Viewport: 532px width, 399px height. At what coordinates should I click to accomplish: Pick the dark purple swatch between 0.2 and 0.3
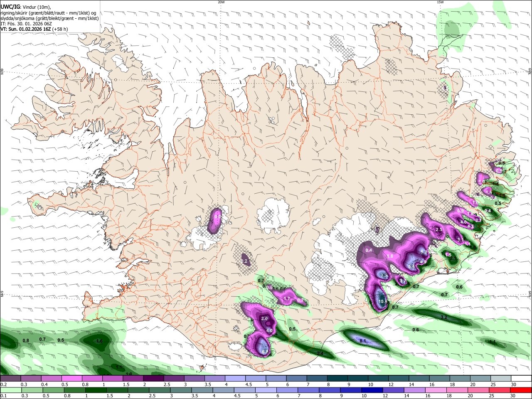[10, 378]
